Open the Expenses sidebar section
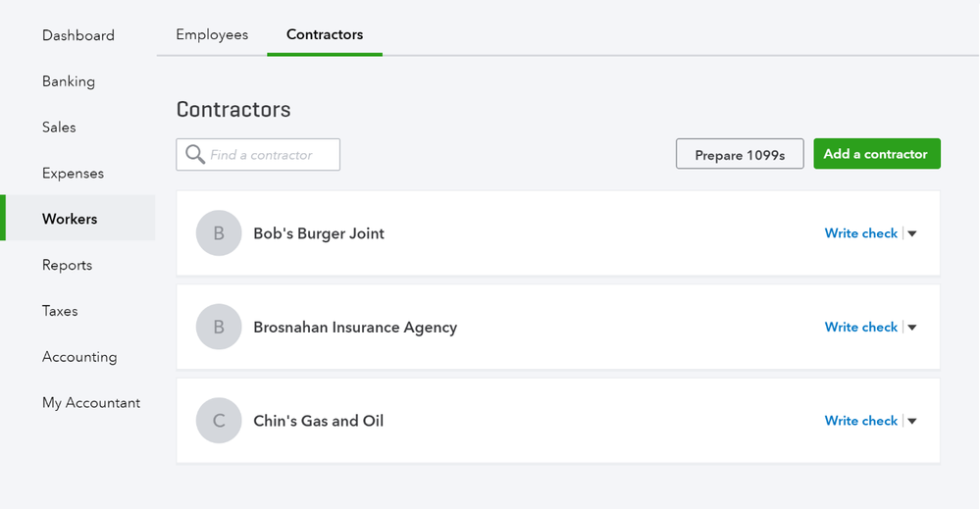 73,174
